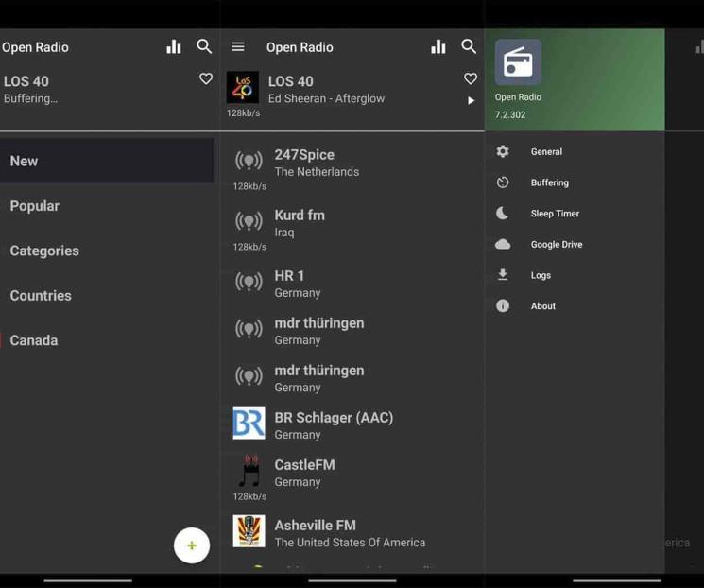The image size is (704, 588).
Task: Select BR Schlager (AAC) station
Action: pyautogui.click(x=334, y=418)
